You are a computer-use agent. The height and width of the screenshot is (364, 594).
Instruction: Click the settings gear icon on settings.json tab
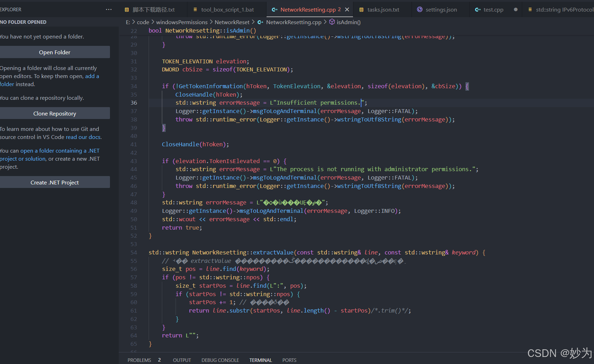coord(419,9)
